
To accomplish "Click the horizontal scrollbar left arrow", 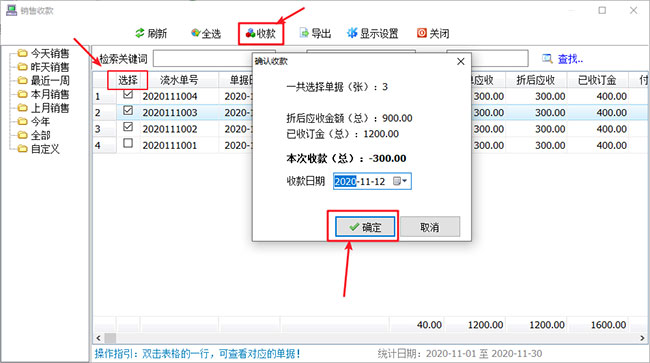I will click(98, 338).
